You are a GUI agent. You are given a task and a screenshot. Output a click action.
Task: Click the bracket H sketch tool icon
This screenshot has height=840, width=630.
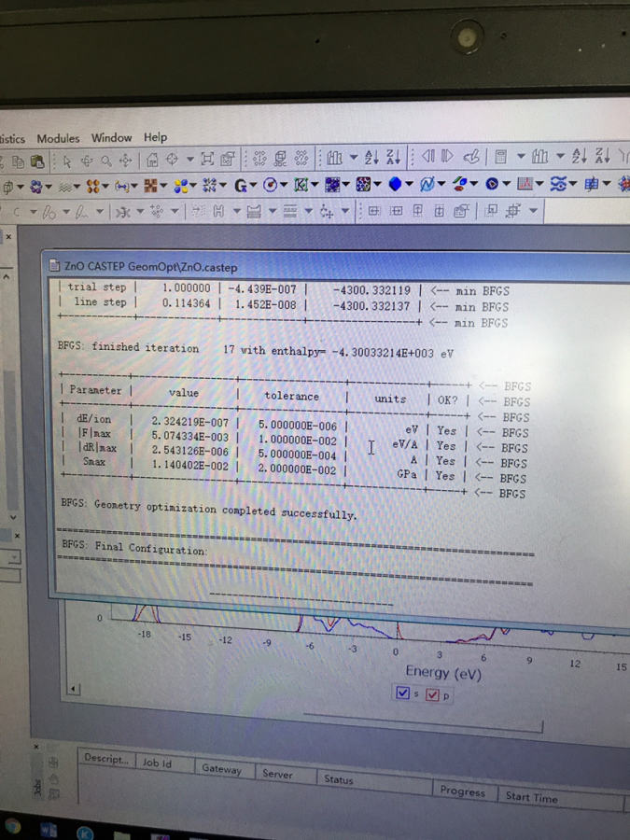point(218,212)
